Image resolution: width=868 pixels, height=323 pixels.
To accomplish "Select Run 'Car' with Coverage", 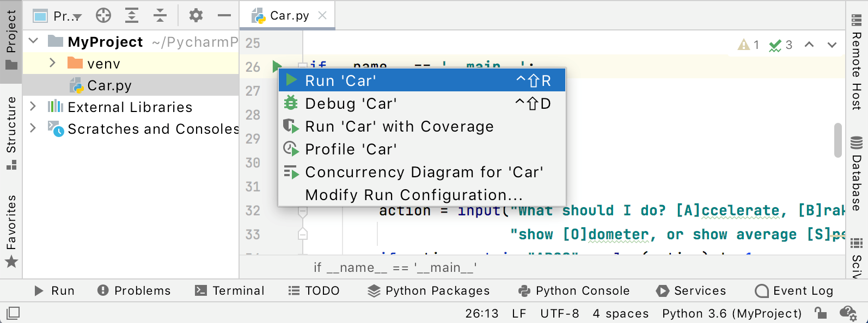I will pos(422,126).
